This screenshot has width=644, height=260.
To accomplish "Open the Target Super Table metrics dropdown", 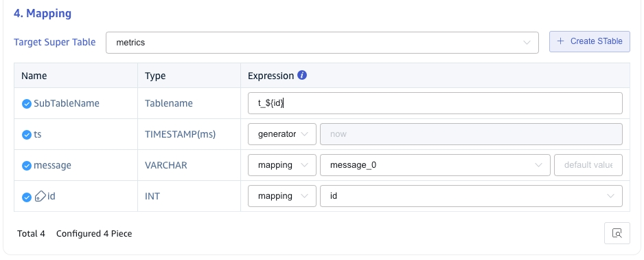I will coord(322,43).
